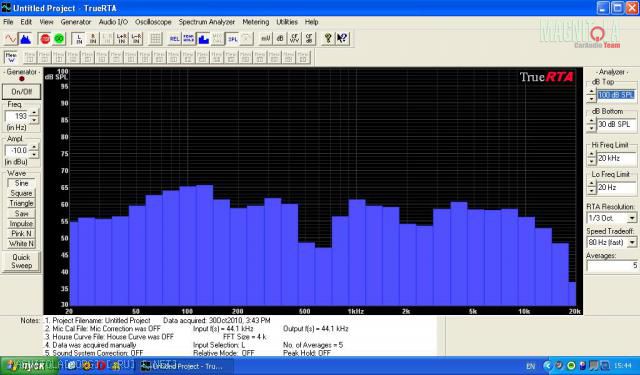This screenshot has height=375, width=640.
Task: Click the green Go button icon
Action: coord(59,39)
